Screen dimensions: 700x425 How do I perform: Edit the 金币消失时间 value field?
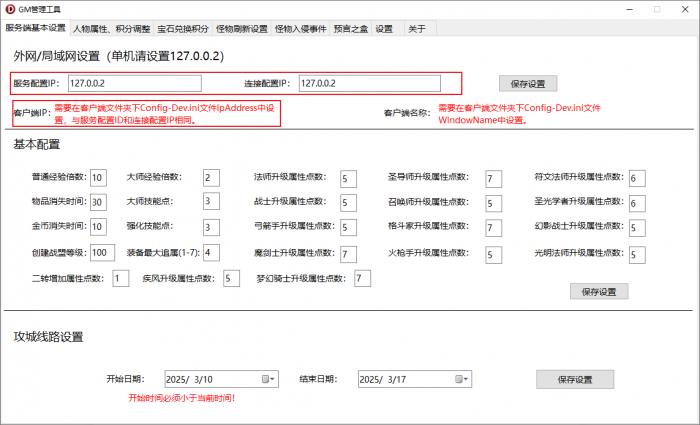click(x=98, y=227)
